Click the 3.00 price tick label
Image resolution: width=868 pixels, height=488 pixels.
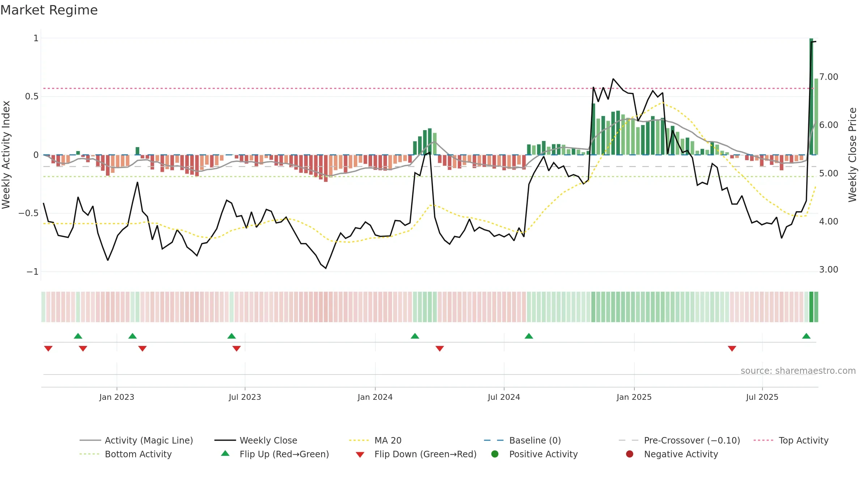829,269
